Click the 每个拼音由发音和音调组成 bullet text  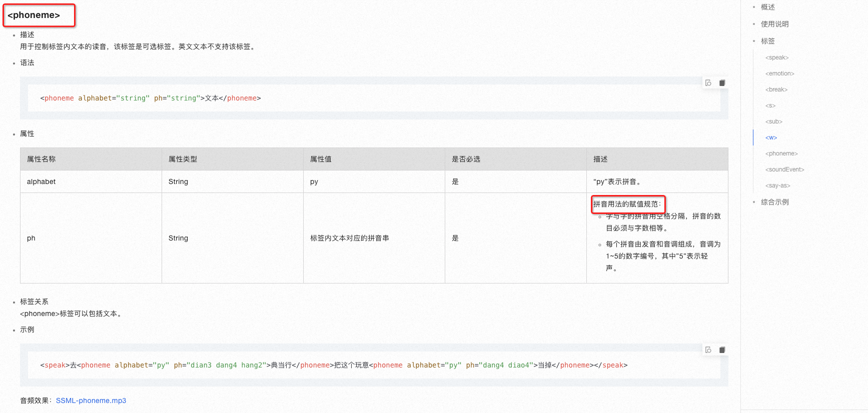pos(663,256)
